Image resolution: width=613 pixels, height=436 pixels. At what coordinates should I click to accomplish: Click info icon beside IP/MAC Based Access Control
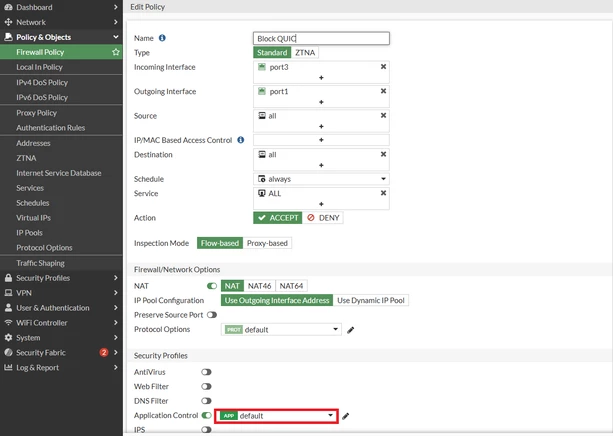click(x=241, y=140)
